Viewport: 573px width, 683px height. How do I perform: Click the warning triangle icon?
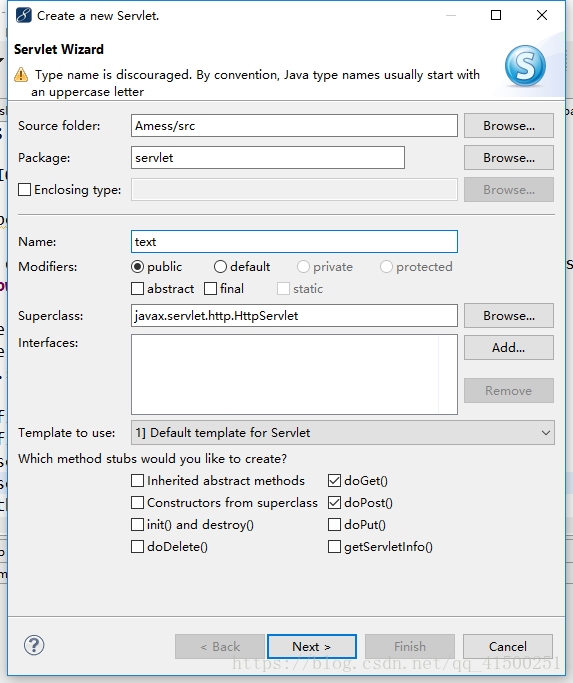point(21,75)
